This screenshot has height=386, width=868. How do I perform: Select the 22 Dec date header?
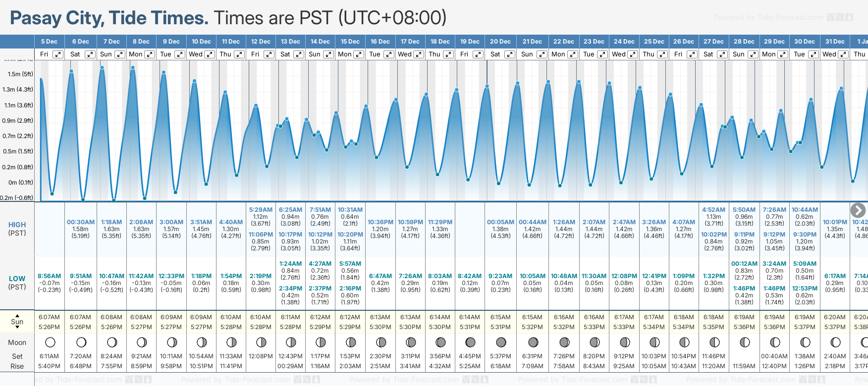pos(564,42)
